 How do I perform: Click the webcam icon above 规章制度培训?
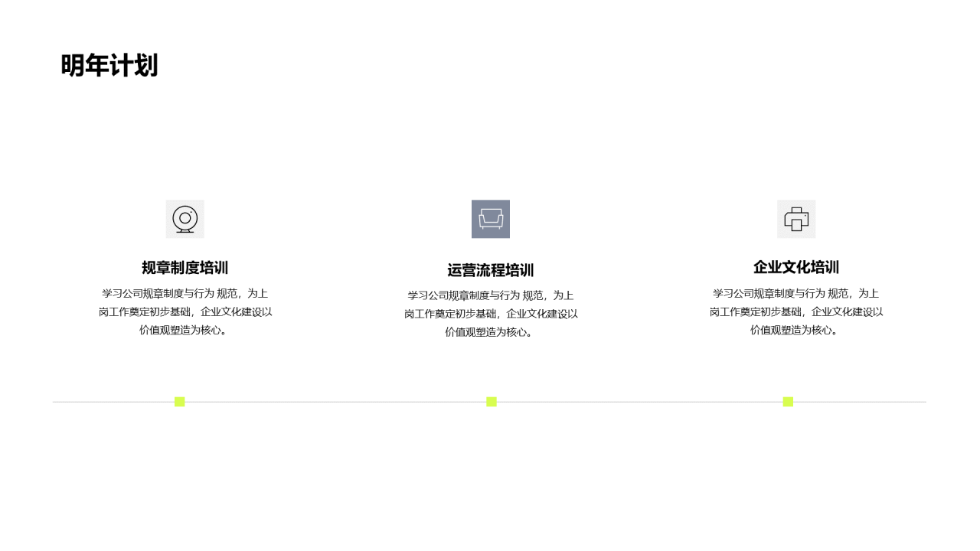point(185,219)
